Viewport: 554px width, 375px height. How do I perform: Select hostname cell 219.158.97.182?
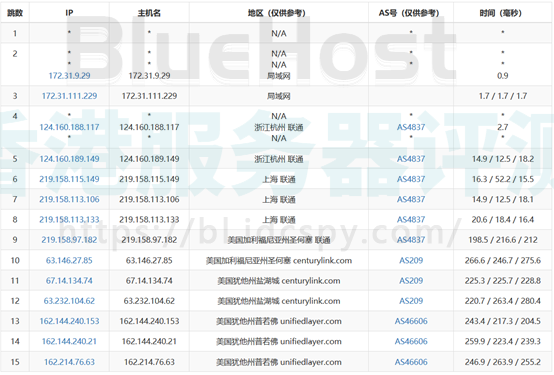[149, 240]
